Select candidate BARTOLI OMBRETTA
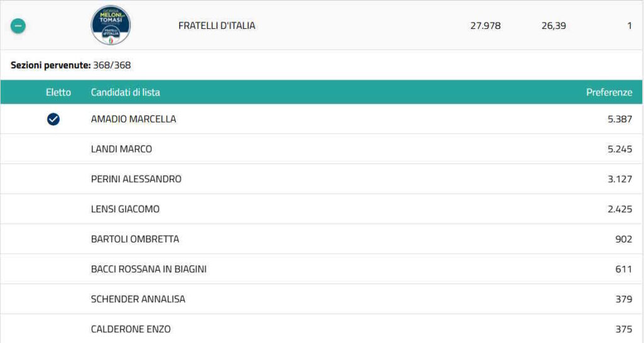The width and height of the screenshot is (644, 343). click(x=135, y=239)
